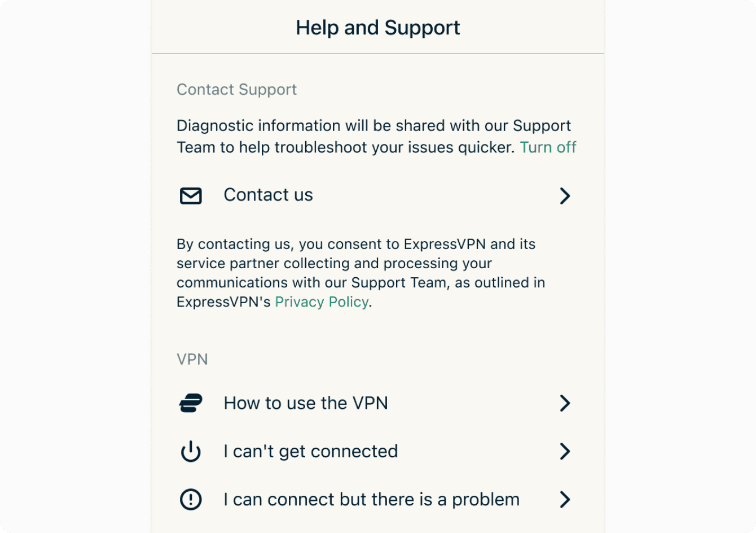This screenshot has height=533, width=756.
Task: Click the divider line under the title
Action: coord(378,54)
